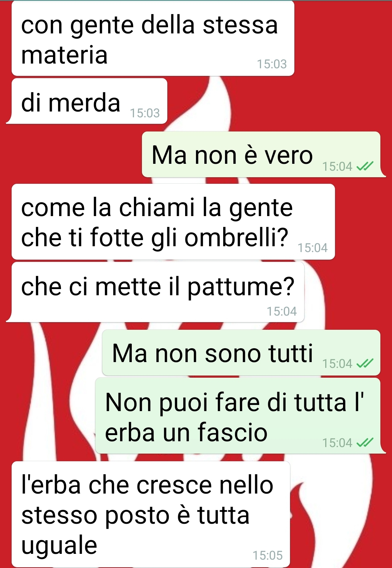Click double-check read receipt on 'Ma non è vero'
Viewport: 392px width, 568px height.
tap(364, 166)
